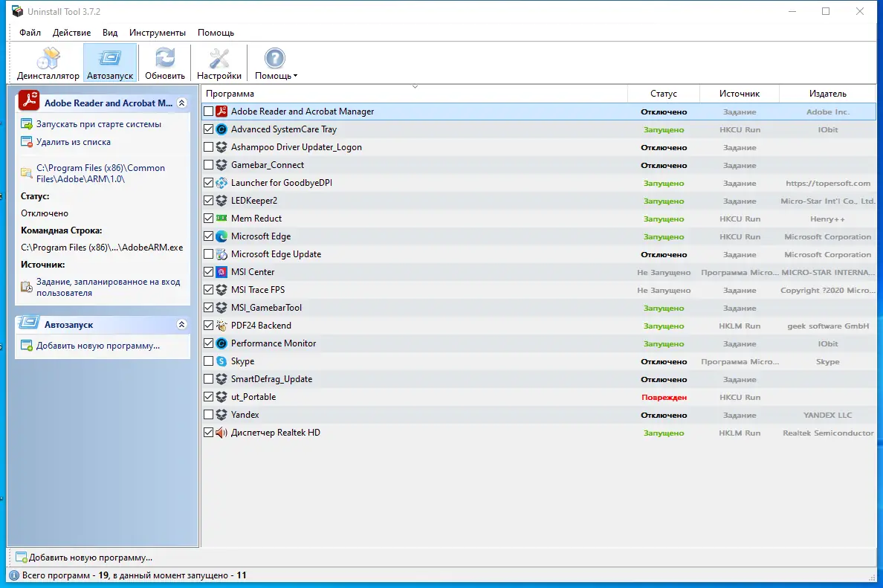This screenshot has width=883, height=588.
Task: Uncheck the MSI Trace FPS checkbox
Action: pyautogui.click(x=208, y=290)
